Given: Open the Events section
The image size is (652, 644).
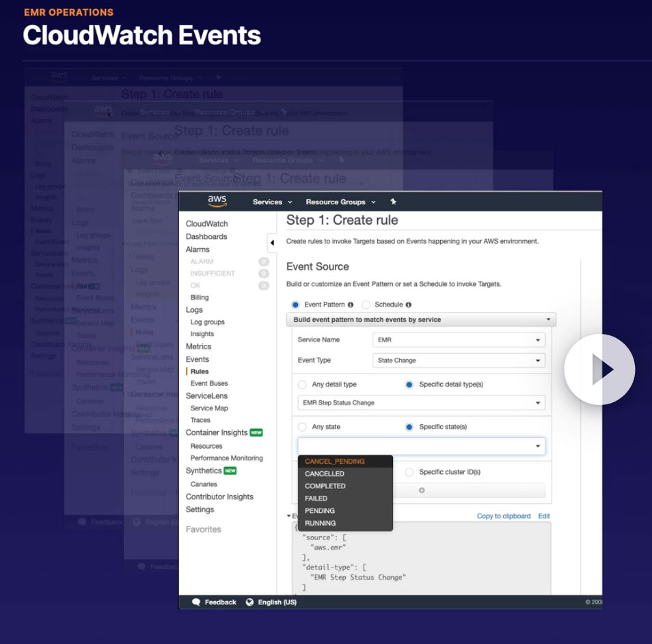Looking at the screenshot, I should point(197,359).
